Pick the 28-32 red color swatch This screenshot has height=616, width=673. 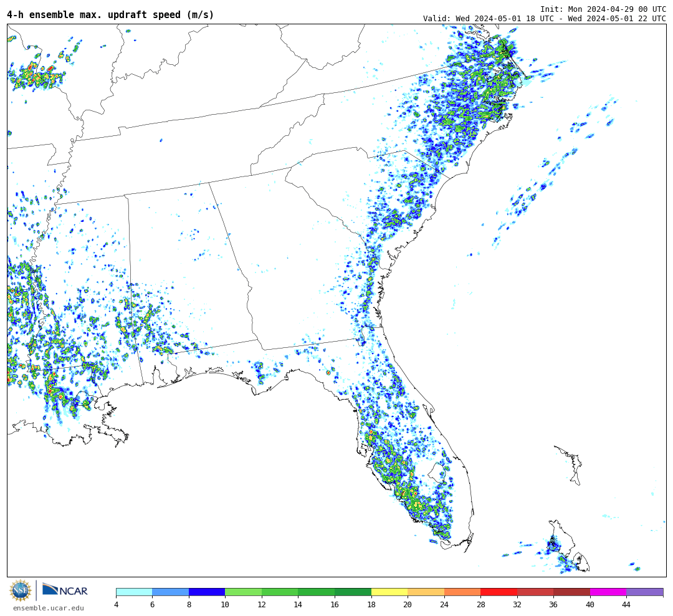[x=499, y=592]
